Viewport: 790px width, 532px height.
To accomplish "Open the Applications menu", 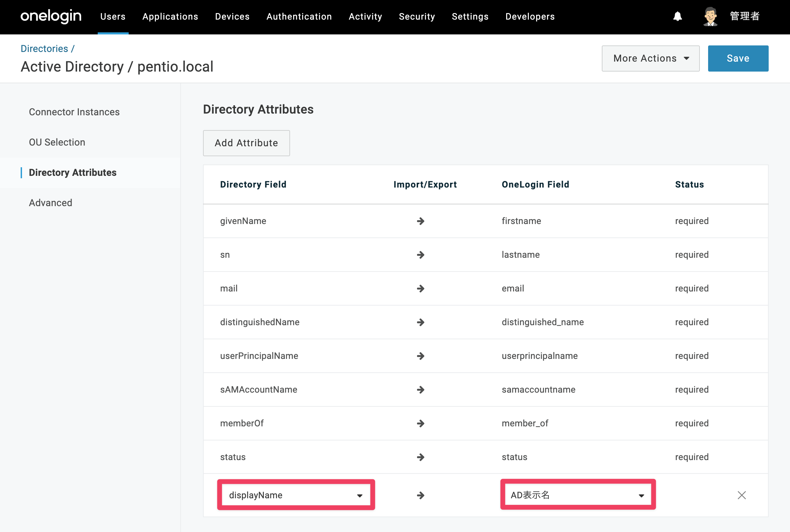I will 170,17.
